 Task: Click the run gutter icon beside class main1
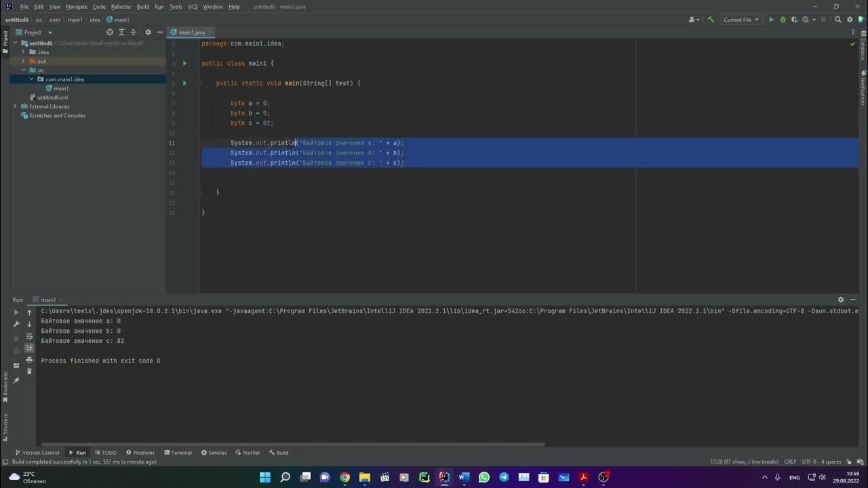click(184, 63)
